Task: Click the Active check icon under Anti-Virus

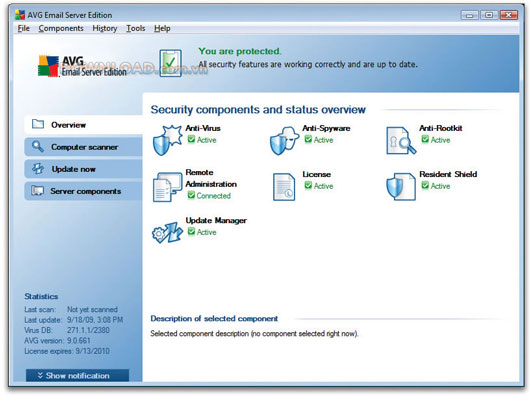Action: [191, 139]
